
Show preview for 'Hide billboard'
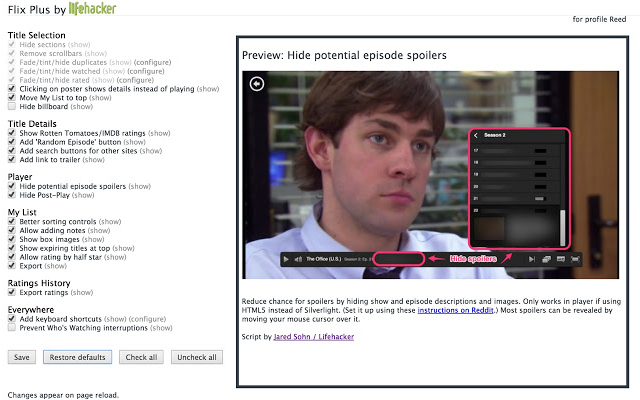(82, 107)
